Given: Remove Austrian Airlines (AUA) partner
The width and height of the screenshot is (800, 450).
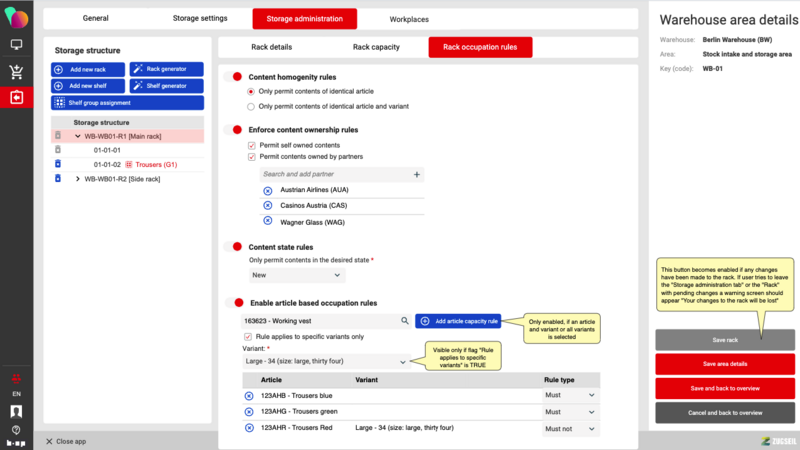Looking at the screenshot, I should [x=267, y=190].
